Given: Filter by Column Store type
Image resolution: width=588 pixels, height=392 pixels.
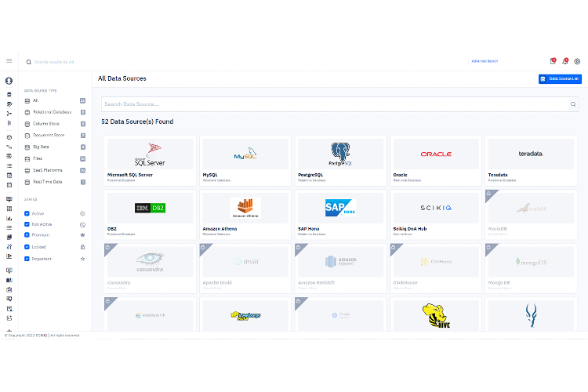Looking at the screenshot, I should (55, 124).
